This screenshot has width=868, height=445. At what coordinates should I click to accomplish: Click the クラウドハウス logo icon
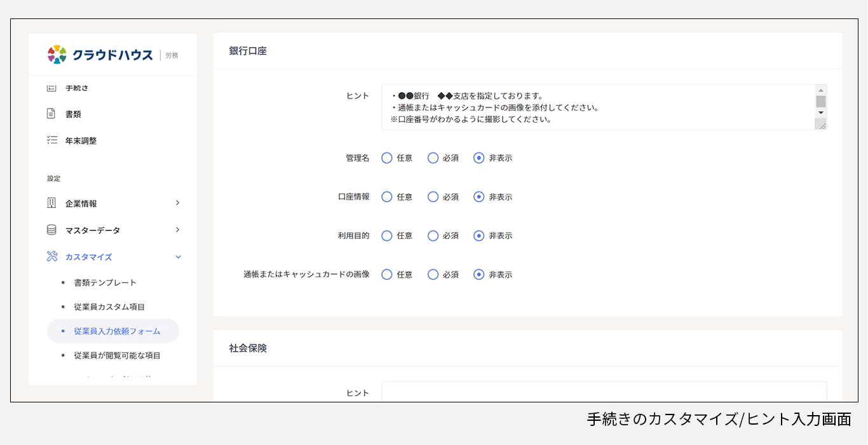(57, 55)
